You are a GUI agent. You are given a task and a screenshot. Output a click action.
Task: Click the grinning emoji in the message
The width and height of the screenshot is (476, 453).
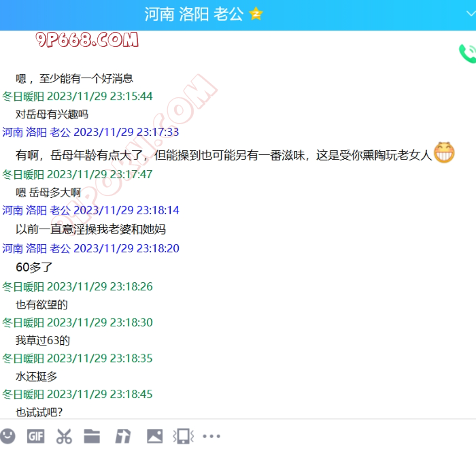pos(443,154)
